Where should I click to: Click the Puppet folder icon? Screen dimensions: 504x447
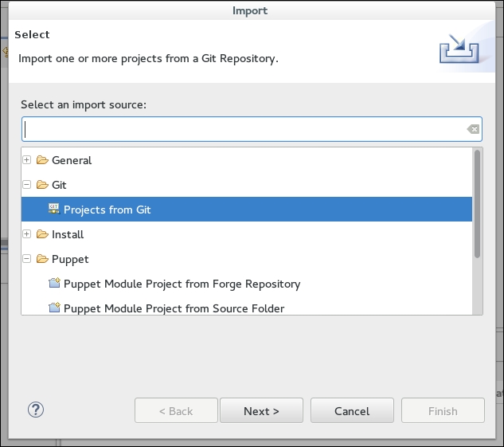pos(43,259)
